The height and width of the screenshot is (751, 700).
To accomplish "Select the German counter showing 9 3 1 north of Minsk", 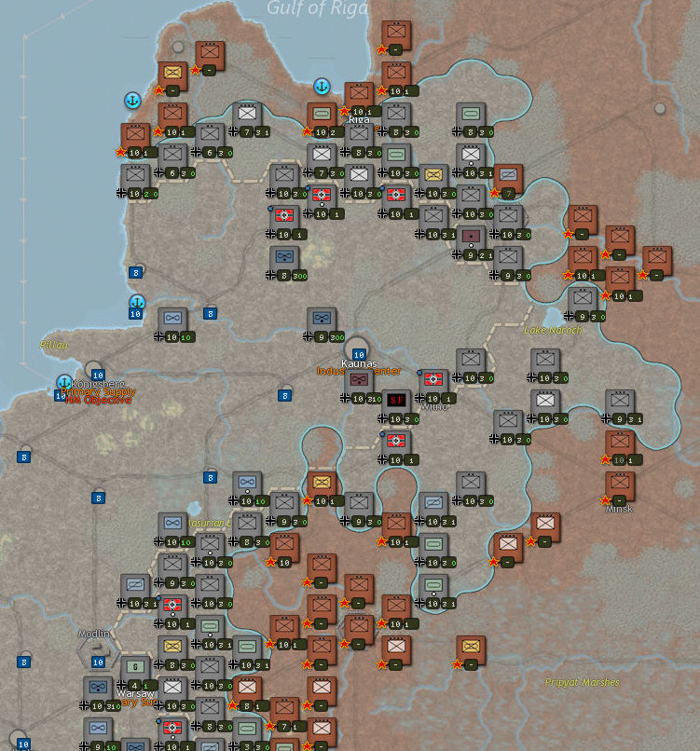I will pos(620,400).
